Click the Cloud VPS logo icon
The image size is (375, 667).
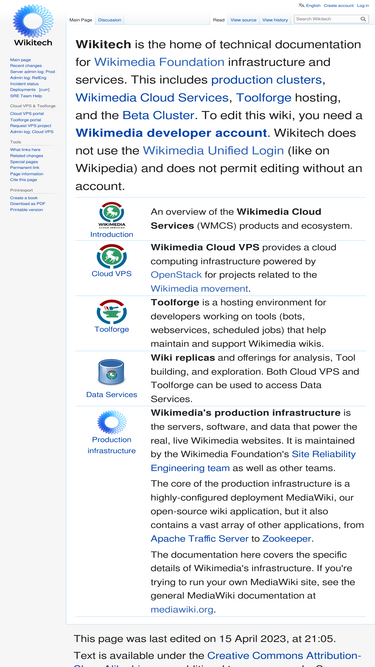[112, 256]
